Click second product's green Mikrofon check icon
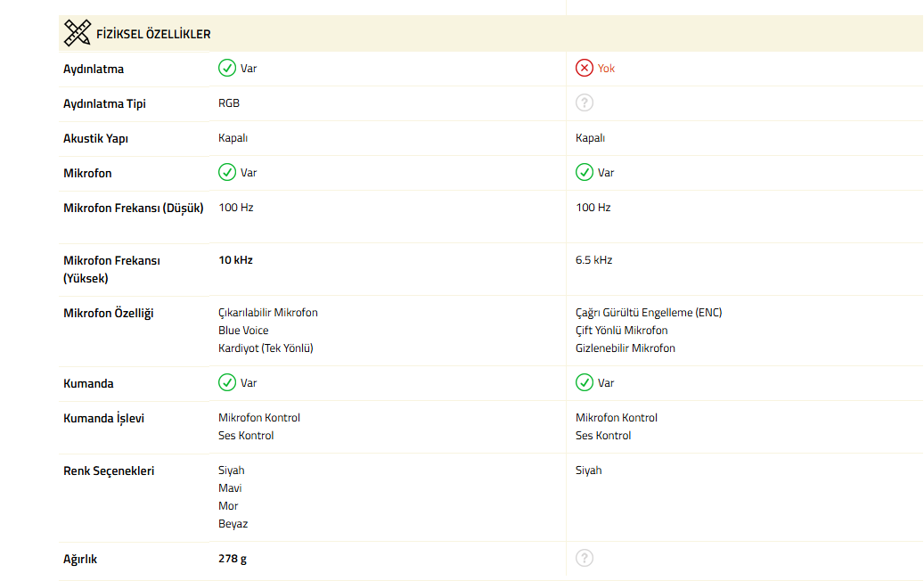Viewport: 924px width, 581px height. click(x=585, y=172)
